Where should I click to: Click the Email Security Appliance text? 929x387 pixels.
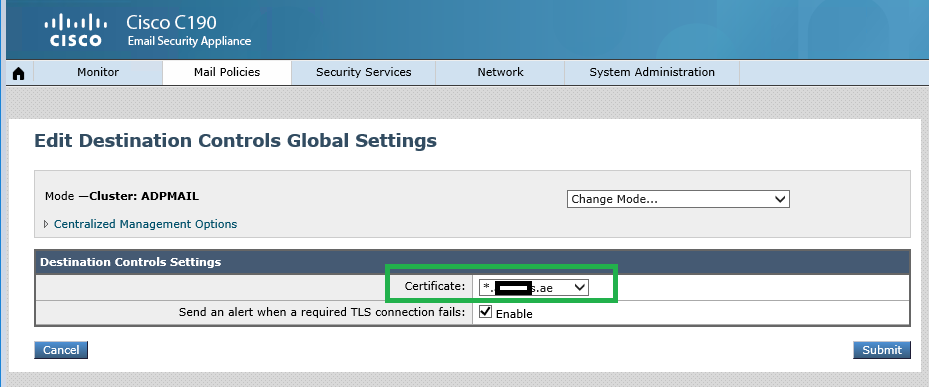tap(190, 41)
